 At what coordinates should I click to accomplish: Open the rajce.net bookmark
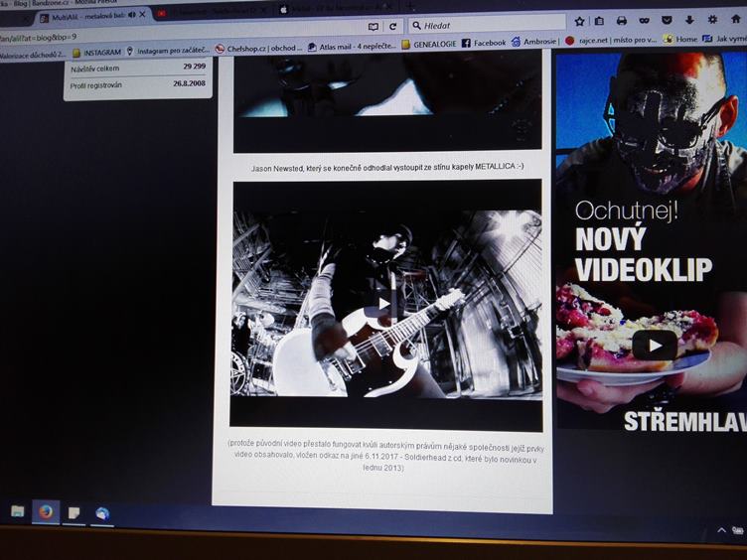pyautogui.click(x=611, y=41)
